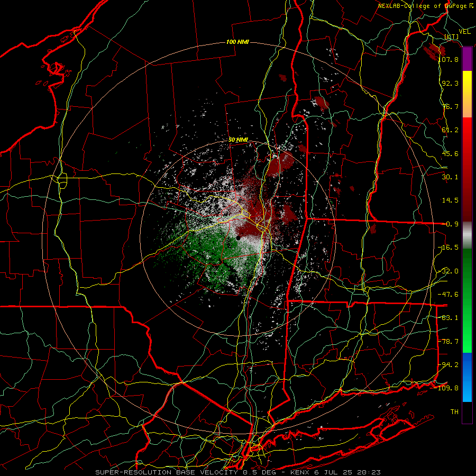Screen dimensions: 476x476
Task: Click the 45.6 legend value
Action: [450, 153]
